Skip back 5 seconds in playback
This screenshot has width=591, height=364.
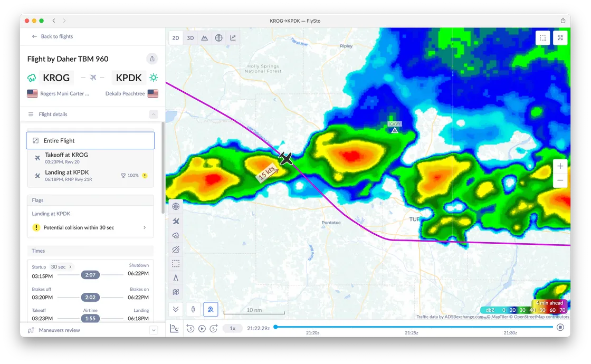point(190,329)
